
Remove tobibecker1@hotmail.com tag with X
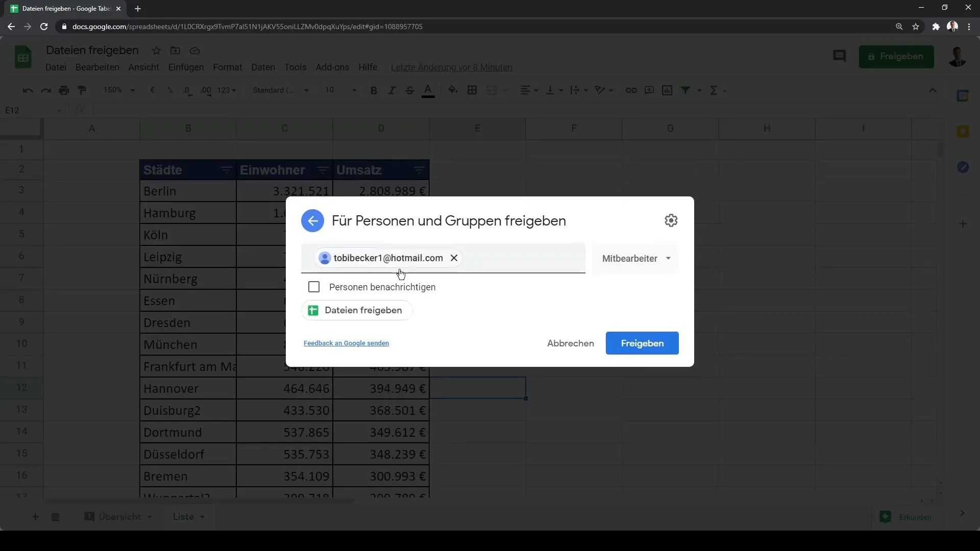454,258
